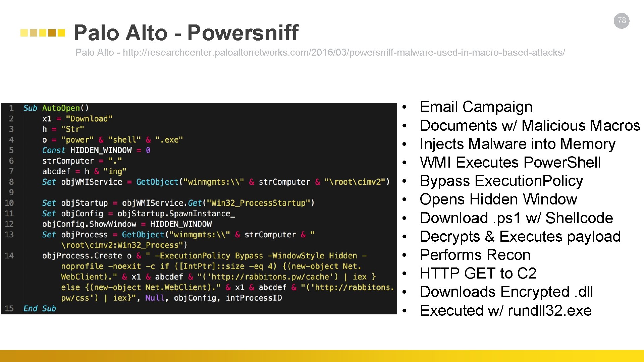Click WMI Executes PowerShell bullet text
The image size is (644, 362).
click(x=510, y=163)
